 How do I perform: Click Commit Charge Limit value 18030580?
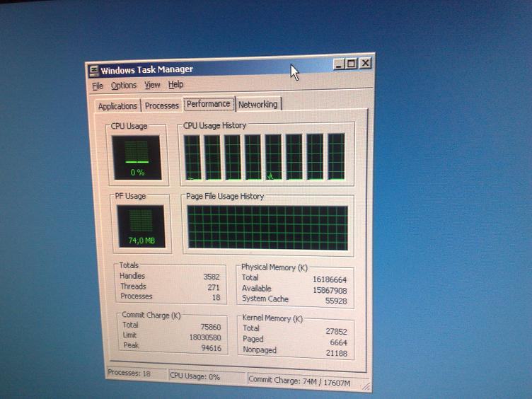[x=205, y=337]
